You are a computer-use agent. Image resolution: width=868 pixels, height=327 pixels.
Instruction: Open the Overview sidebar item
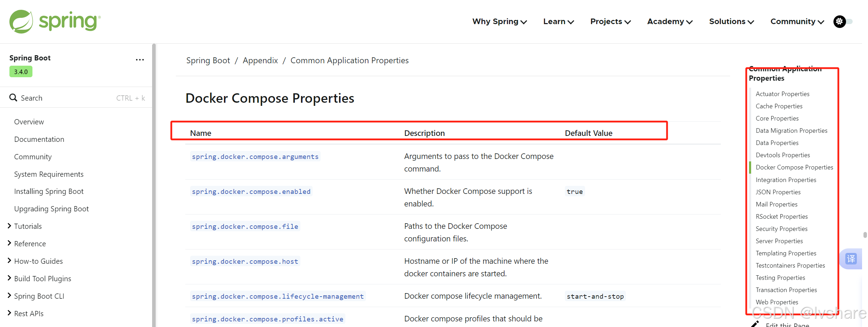(x=29, y=122)
